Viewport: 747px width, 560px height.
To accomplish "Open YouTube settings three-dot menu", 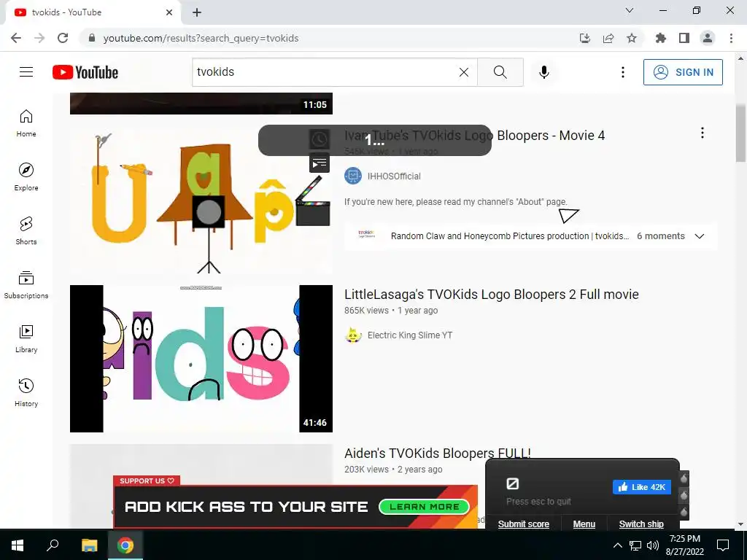I will tap(623, 72).
